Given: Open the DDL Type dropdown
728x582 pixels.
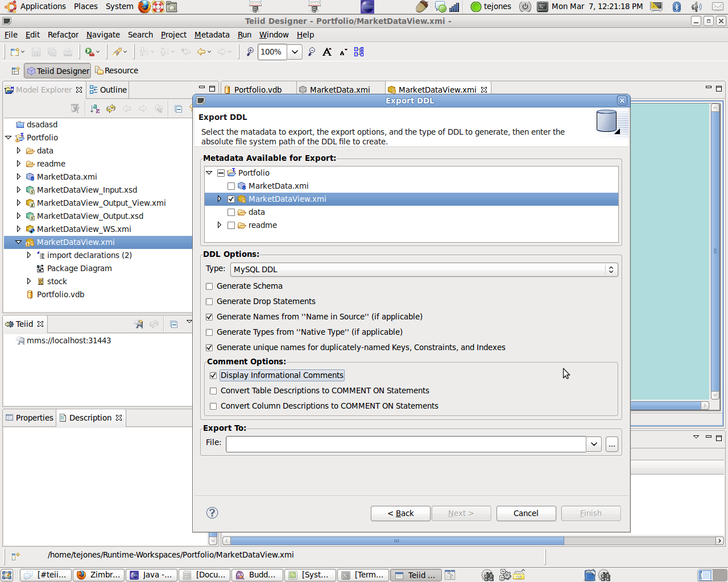Looking at the screenshot, I should [x=424, y=269].
